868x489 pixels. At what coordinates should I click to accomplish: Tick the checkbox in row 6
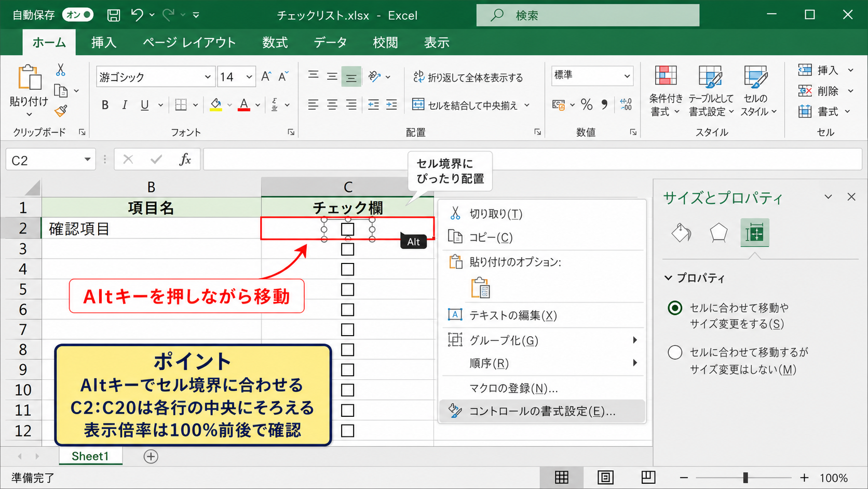(347, 310)
